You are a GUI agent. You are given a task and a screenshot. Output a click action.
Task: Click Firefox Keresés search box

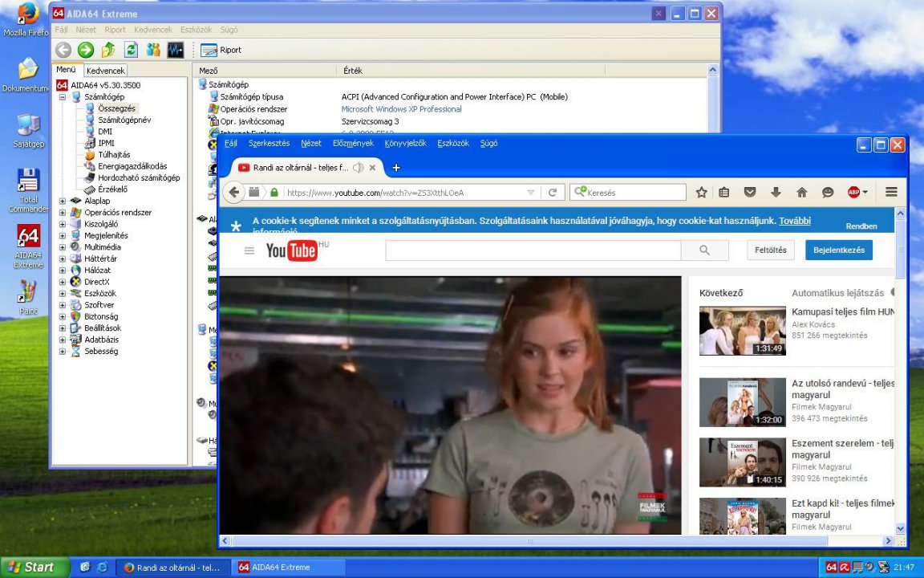click(628, 193)
